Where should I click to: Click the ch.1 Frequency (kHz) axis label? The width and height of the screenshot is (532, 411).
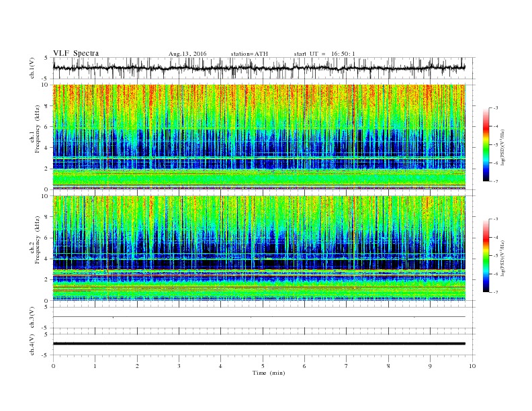pyautogui.click(x=35, y=129)
